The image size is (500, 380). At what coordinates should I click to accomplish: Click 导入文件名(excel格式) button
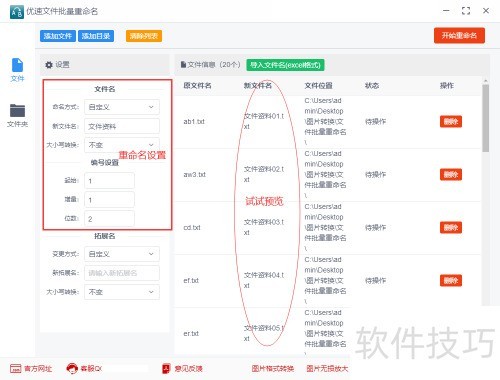point(285,65)
